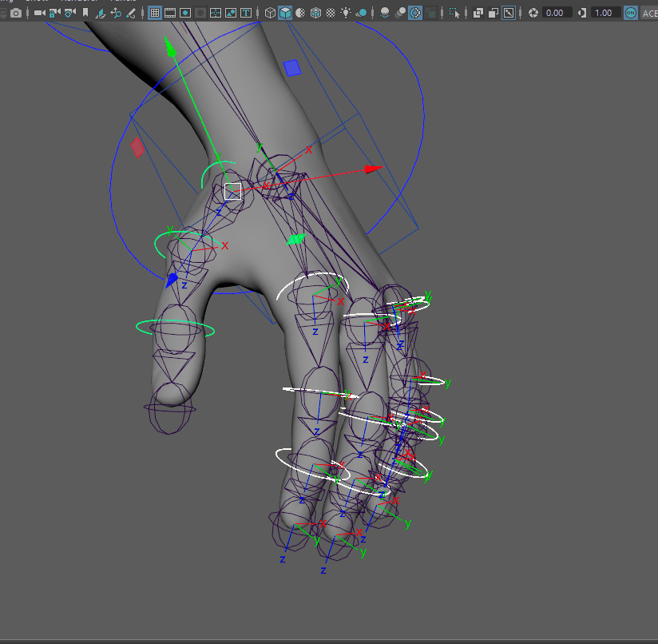Toggle Screen Space Ambient Occlusion icon
The width and height of the screenshot is (658, 644).
384,13
